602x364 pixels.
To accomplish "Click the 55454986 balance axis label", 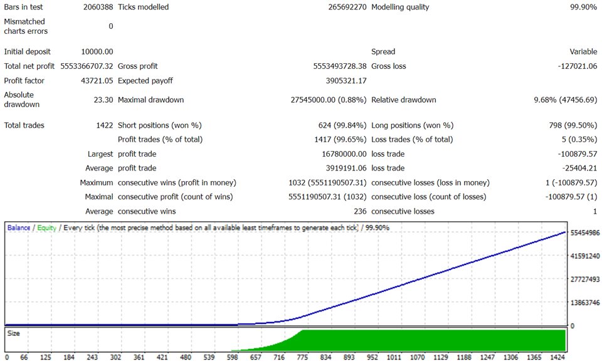I will point(585,233).
